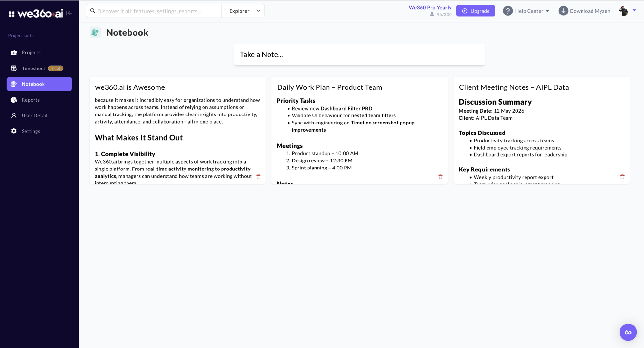Click the Take a Note input

pos(359,54)
